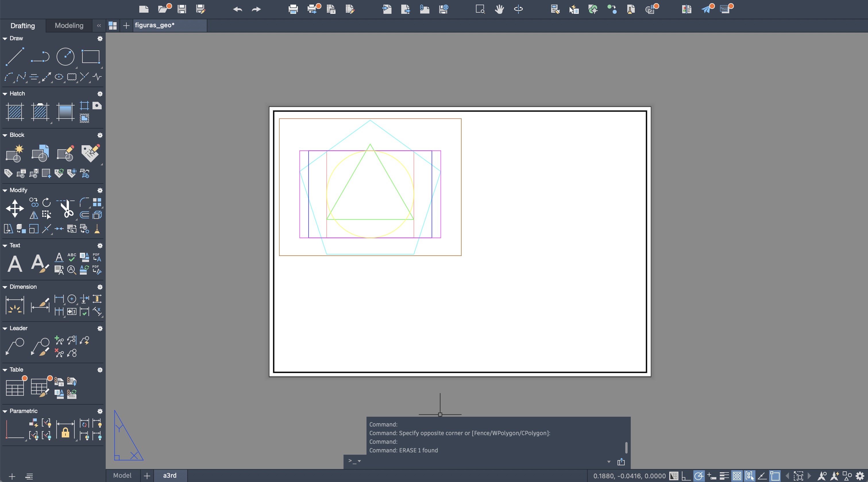Viewport: 868px width, 482px height.
Task: Collapse the Draw panel section
Action: 5,39
